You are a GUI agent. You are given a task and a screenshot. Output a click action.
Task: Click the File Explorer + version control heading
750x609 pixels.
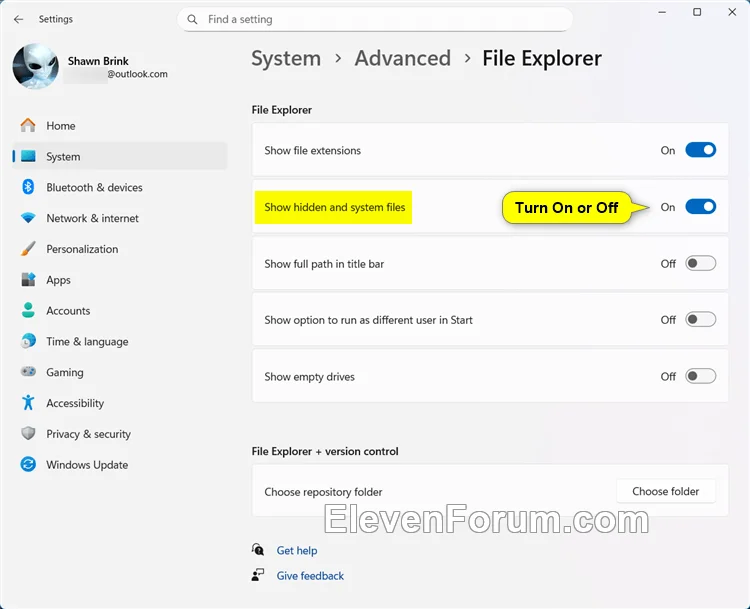click(325, 451)
